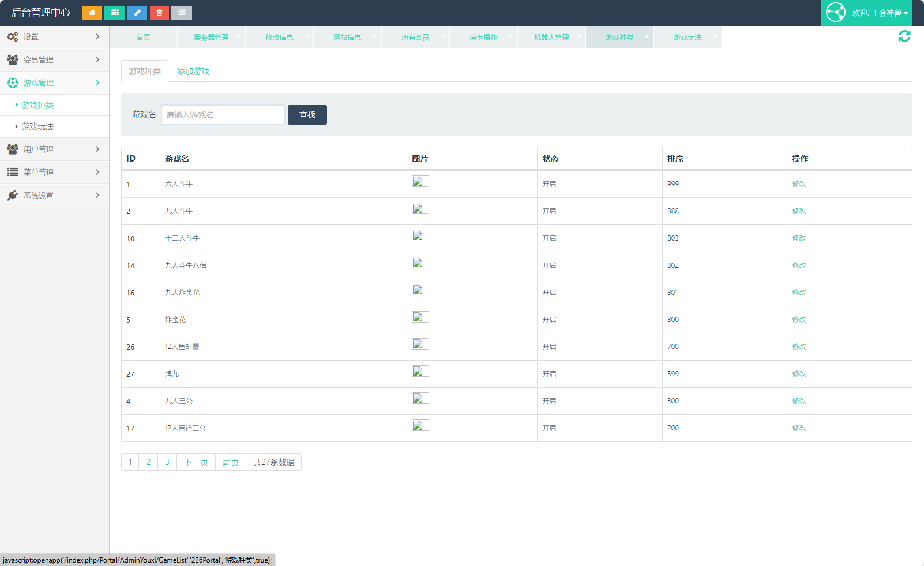Close the 机器人管理 tab

tap(579, 36)
